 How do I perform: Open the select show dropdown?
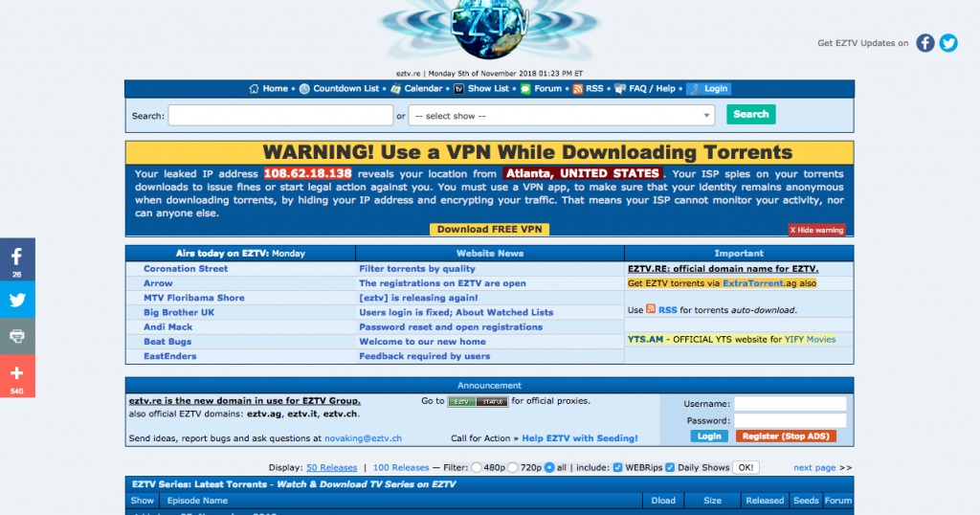coord(561,116)
